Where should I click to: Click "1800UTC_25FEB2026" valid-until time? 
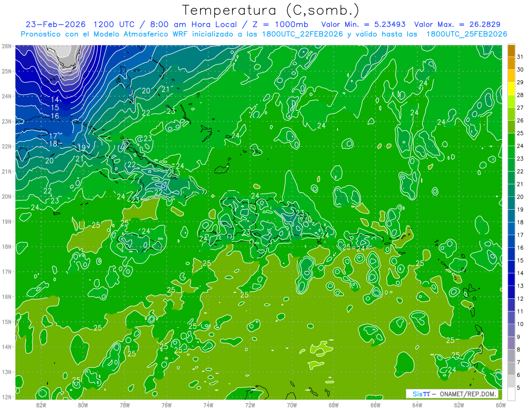coord(467,34)
